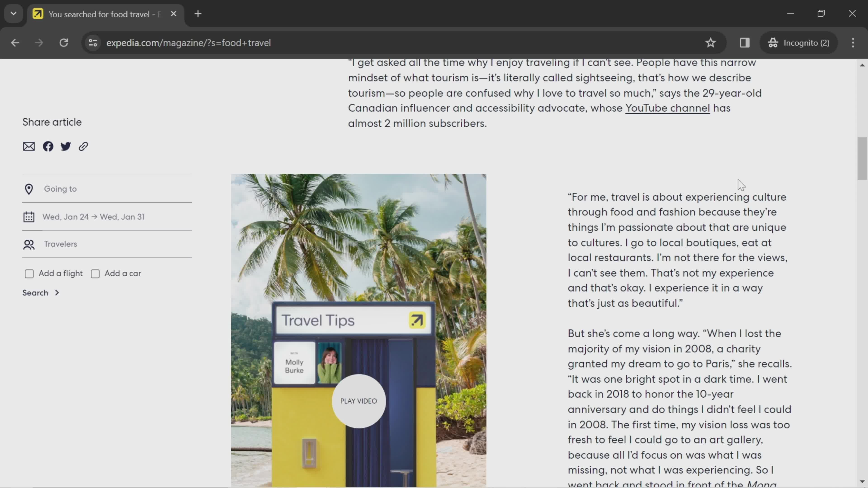Open the Travelers selector

[x=107, y=244]
